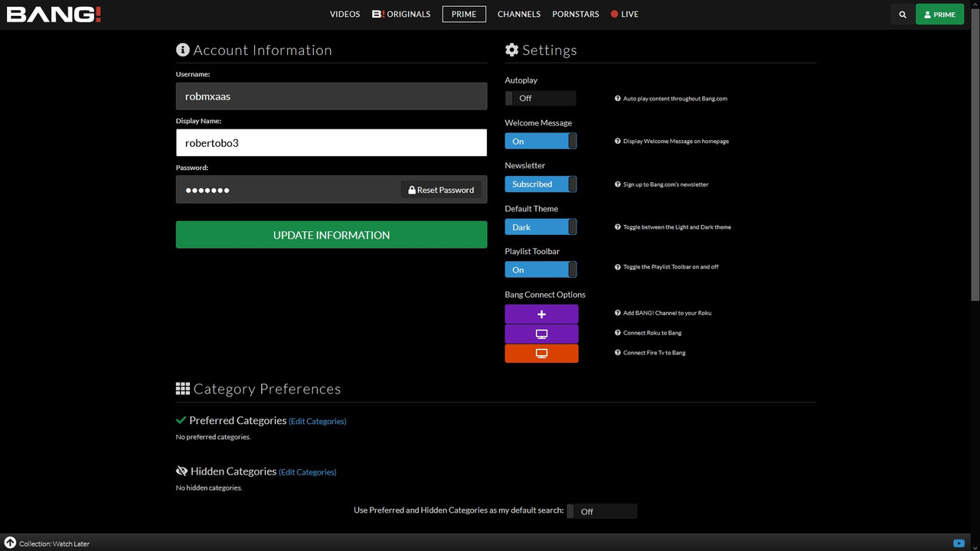Image resolution: width=980 pixels, height=551 pixels.
Task: Click the purple Connect Roku monitor button
Action: coord(541,334)
